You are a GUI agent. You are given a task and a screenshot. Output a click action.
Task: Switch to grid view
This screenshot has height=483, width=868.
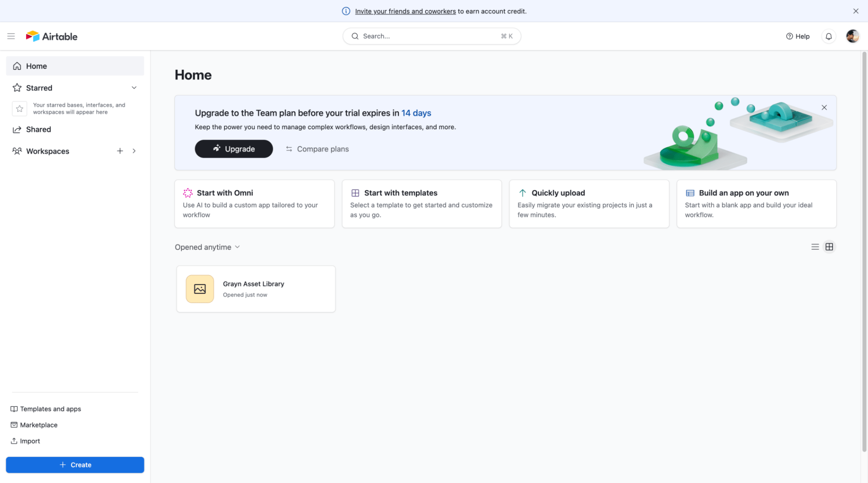[x=829, y=247]
